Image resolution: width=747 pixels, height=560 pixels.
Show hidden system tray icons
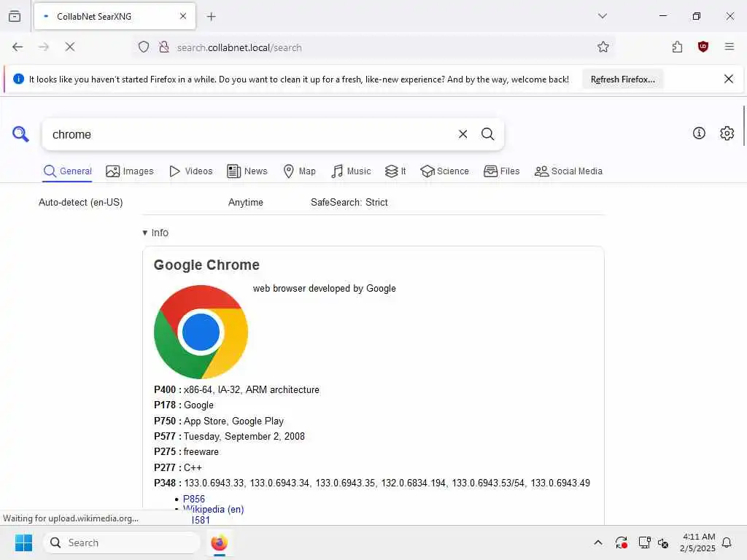click(598, 542)
